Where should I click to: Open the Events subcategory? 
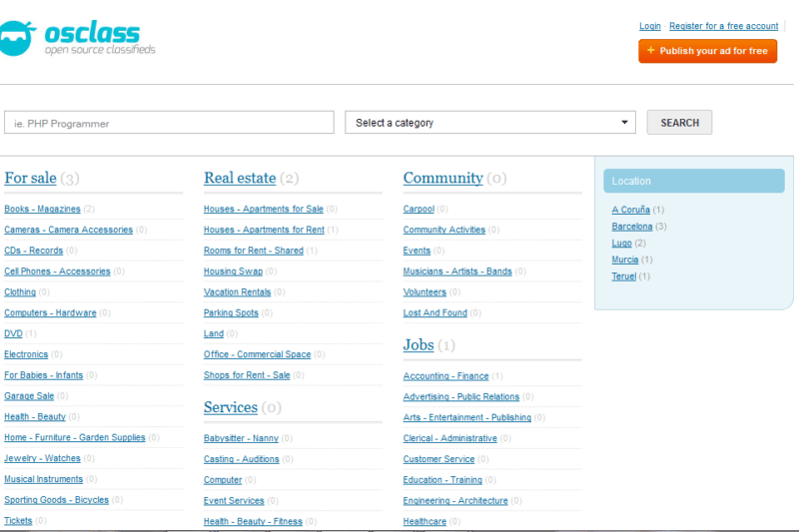(416, 251)
